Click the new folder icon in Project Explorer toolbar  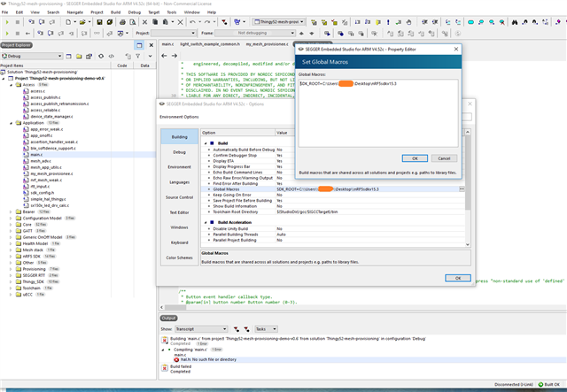coord(79,56)
